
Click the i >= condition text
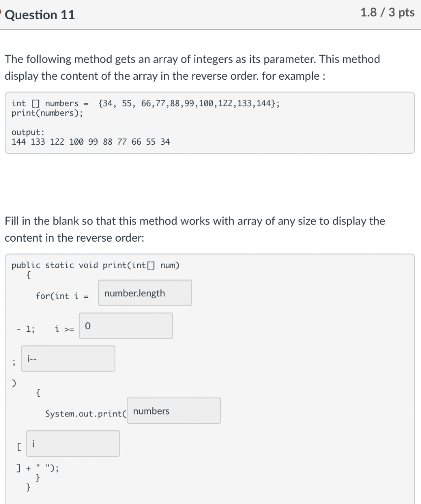coord(64,329)
